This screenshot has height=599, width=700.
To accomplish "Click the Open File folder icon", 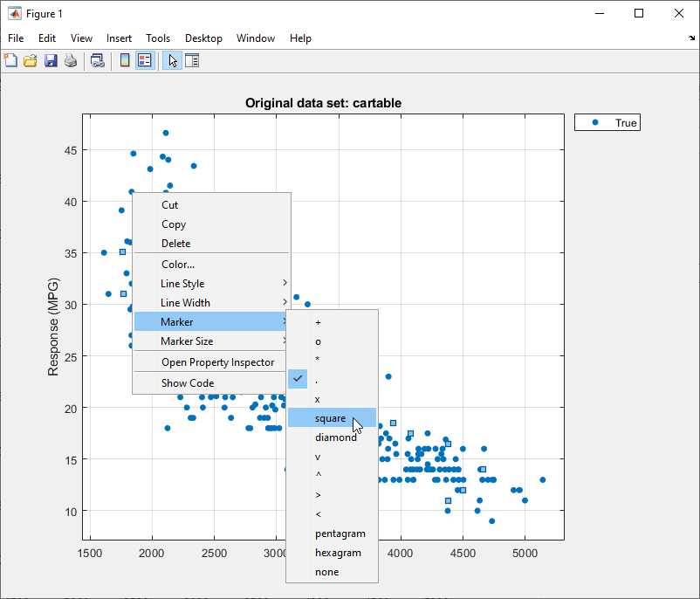I will point(31,60).
